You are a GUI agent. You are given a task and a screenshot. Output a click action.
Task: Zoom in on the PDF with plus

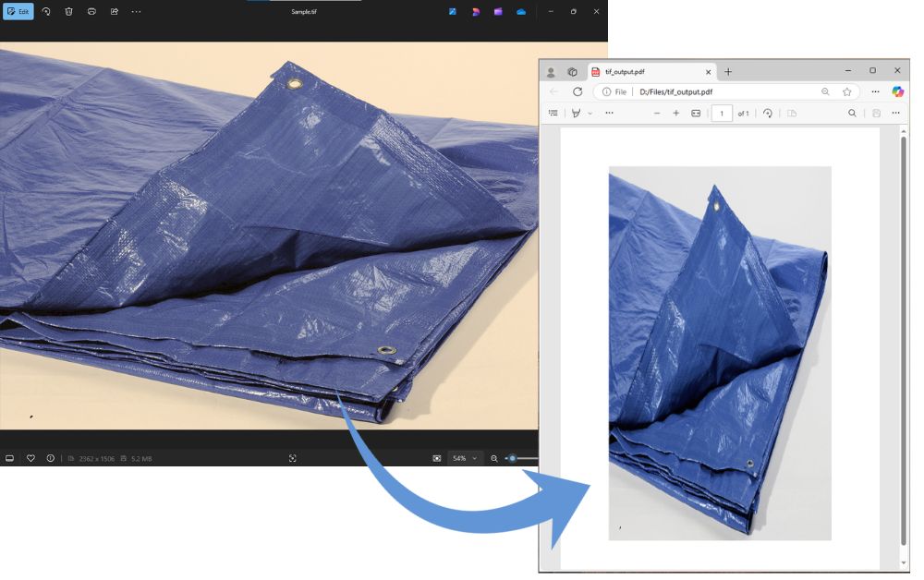click(676, 114)
